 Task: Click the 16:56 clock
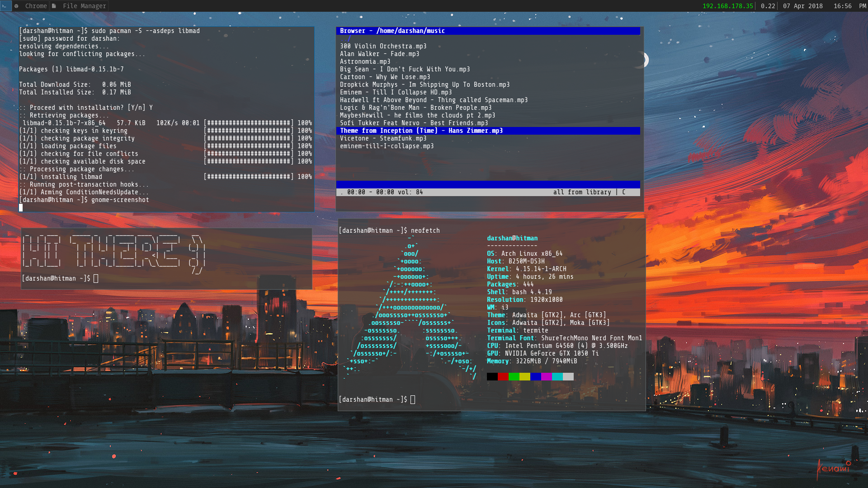842,6
